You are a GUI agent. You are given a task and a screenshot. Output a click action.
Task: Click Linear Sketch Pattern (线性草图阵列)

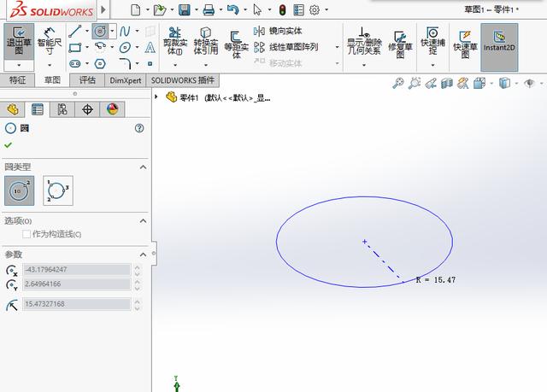pos(285,47)
